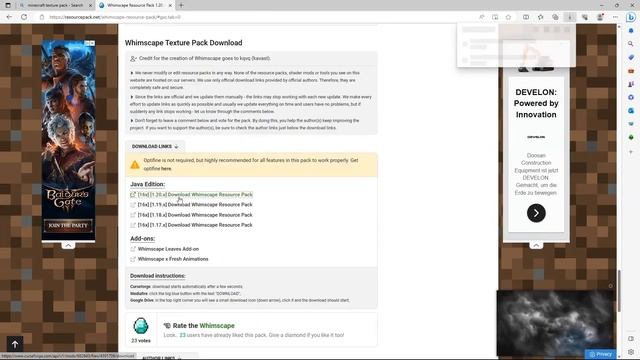Open the sidebar tools briefcase icon
This screenshot has height=360, width=640.
(x=631, y=71)
